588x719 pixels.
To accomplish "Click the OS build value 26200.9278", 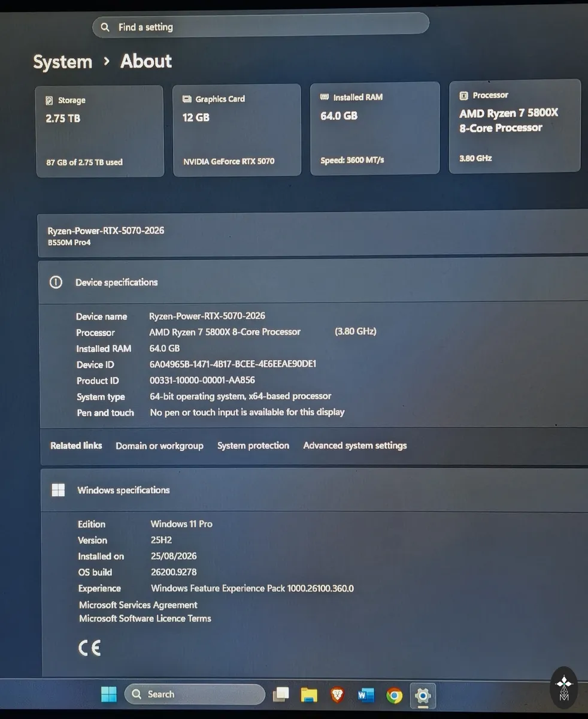I will 174,572.
